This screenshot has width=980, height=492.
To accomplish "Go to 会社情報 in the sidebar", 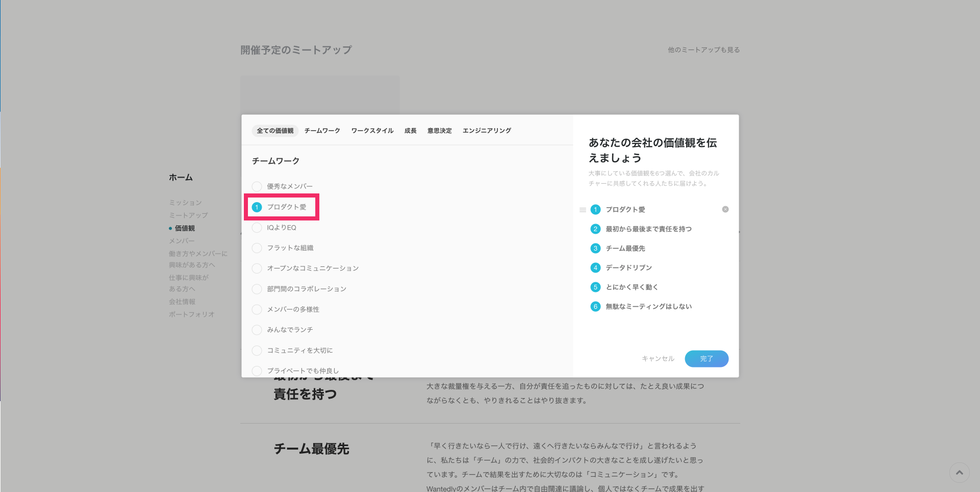I will 182,302.
